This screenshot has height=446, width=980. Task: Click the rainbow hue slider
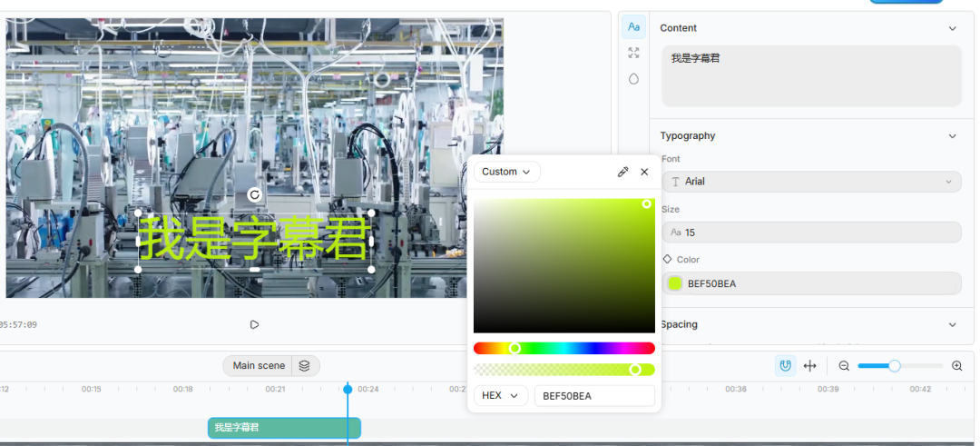coord(563,349)
